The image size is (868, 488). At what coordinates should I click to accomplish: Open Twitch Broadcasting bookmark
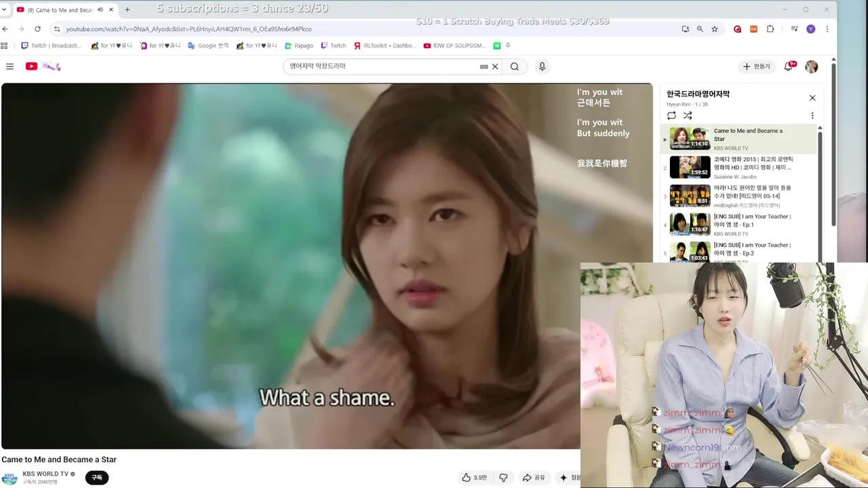click(x=51, y=45)
